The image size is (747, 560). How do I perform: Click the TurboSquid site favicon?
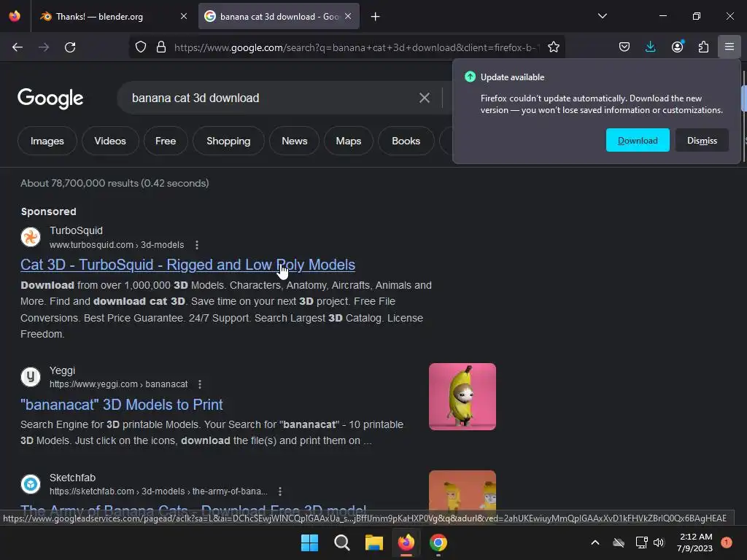click(x=31, y=237)
